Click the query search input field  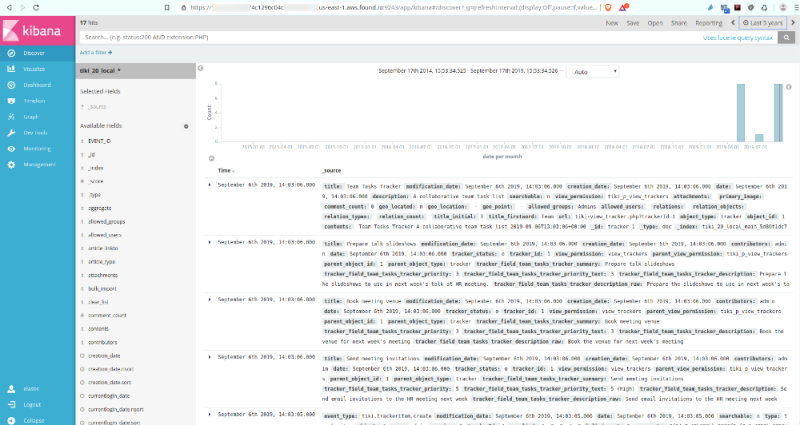(x=388, y=37)
